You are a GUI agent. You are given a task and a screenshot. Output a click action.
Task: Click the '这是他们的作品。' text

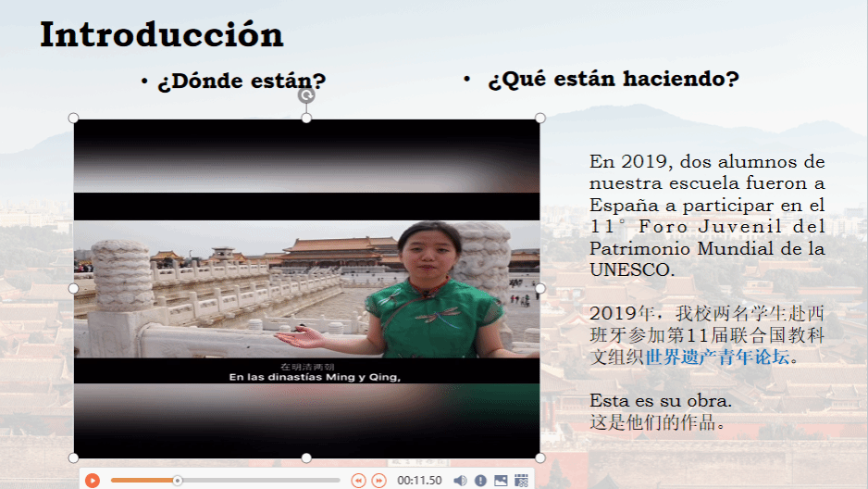[x=658, y=422]
